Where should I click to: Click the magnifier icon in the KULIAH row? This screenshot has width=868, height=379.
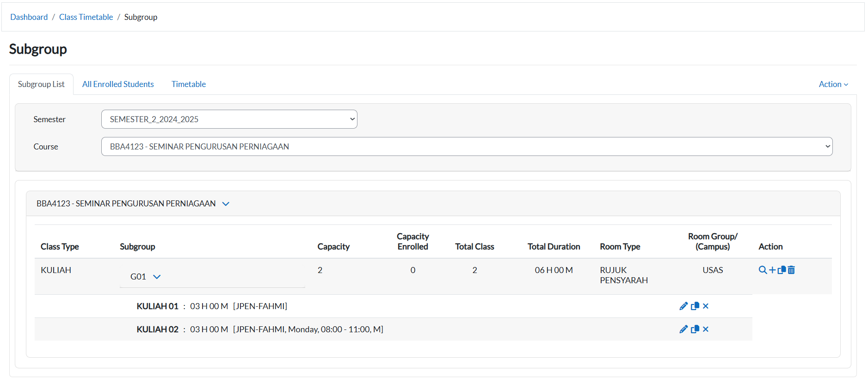(x=763, y=270)
